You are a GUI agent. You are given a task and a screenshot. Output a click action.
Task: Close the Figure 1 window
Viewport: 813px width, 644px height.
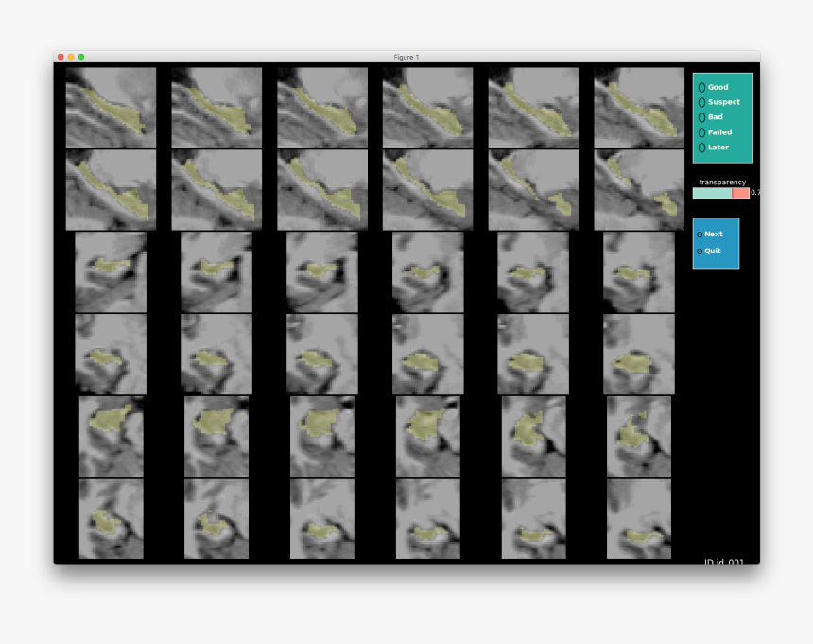click(61, 57)
